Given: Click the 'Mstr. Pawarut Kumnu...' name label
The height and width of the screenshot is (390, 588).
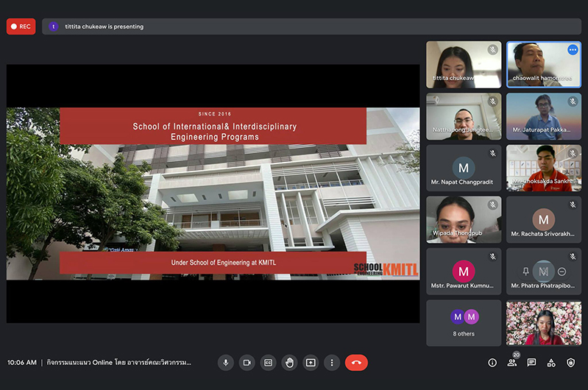Looking at the screenshot, I should click(x=462, y=286).
